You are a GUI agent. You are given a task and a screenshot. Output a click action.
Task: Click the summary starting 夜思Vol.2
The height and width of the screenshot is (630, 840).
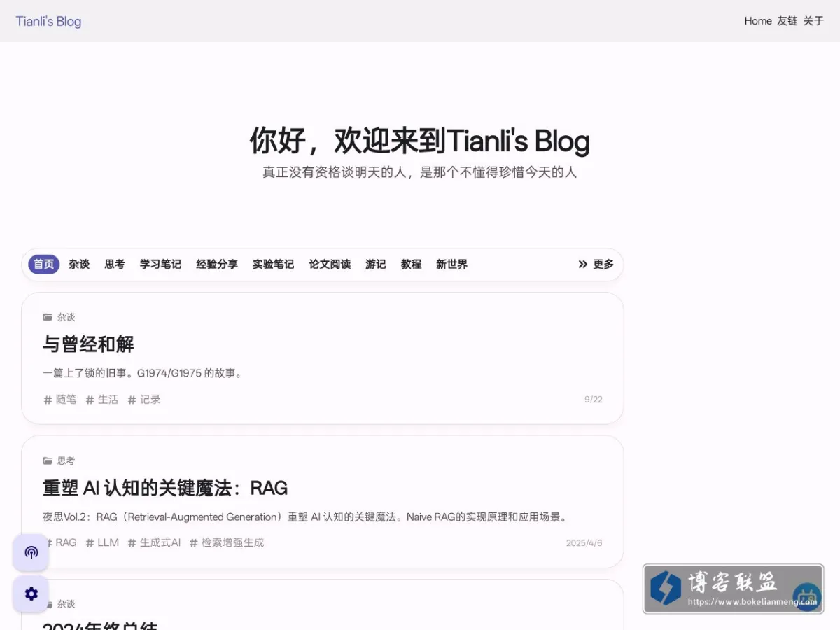[x=307, y=517]
